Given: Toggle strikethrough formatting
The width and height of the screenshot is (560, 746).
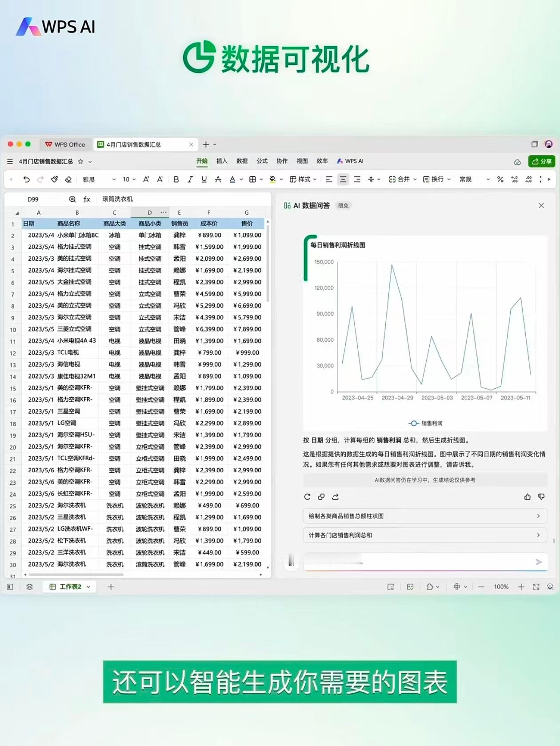Looking at the screenshot, I should coord(218,179).
